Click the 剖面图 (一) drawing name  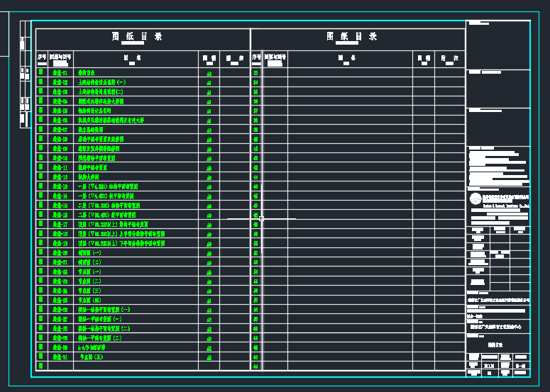click(89, 252)
